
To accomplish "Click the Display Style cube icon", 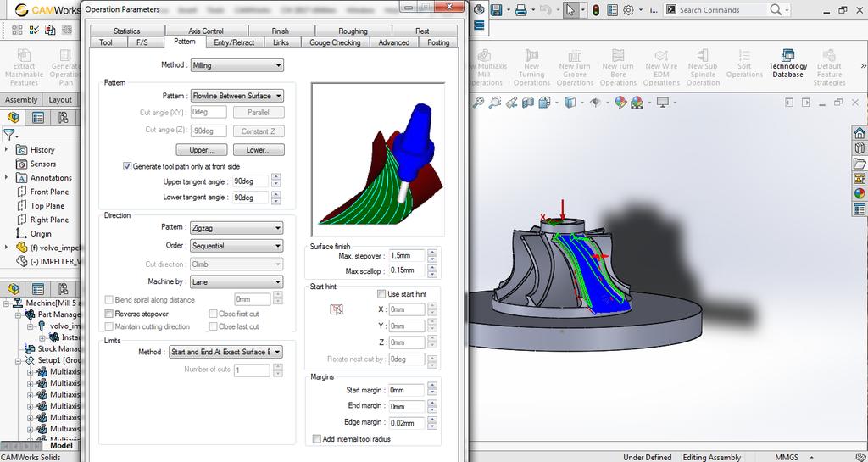I will pos(570,103).
